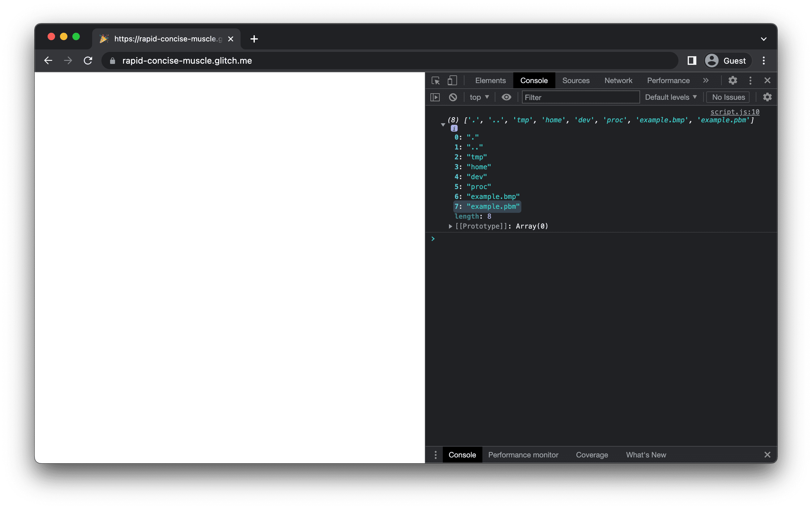Select the Performance monitor tab
The height and width of the screenshot is (509, 812).
pyautogui.click(x=523, y=454)
